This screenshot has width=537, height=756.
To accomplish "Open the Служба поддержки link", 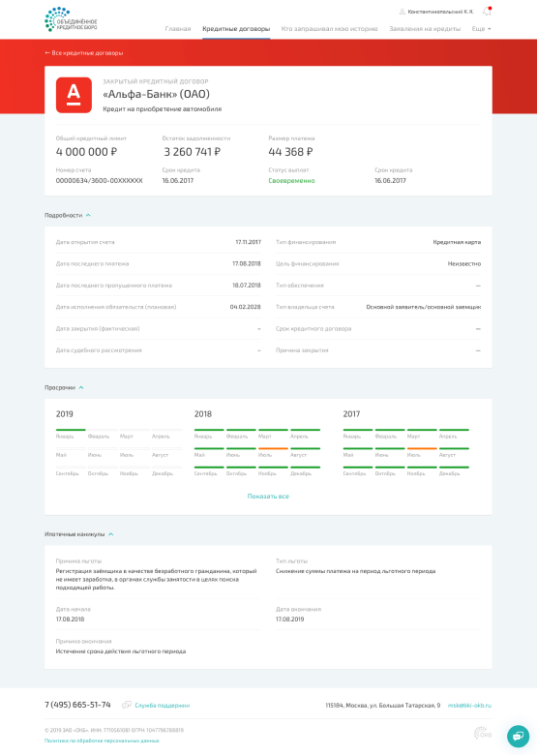I will [162, 706].
